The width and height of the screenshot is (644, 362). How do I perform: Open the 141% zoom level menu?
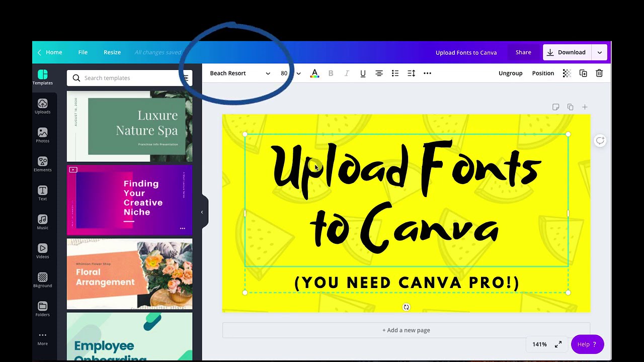(539, 344)
